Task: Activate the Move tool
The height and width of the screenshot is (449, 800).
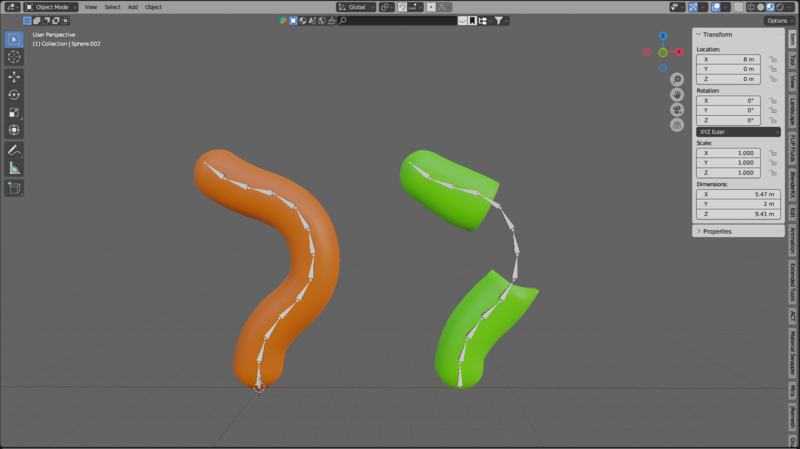Action: pos(14,76)
